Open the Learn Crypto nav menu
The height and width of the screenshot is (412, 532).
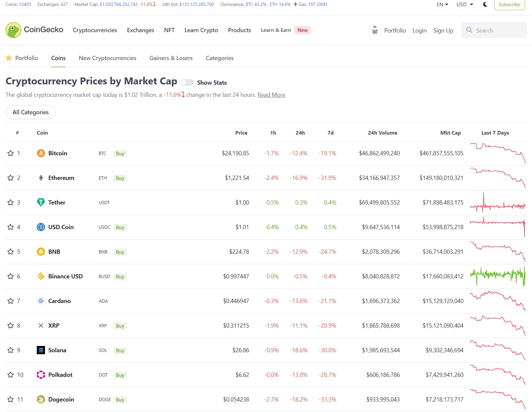(201, 30)
